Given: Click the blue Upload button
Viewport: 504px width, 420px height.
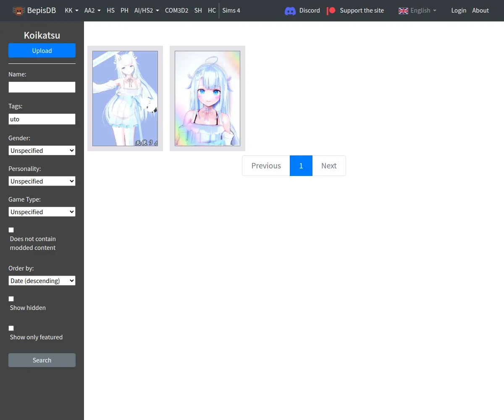Looking at the screenshot, I should 42,50.
